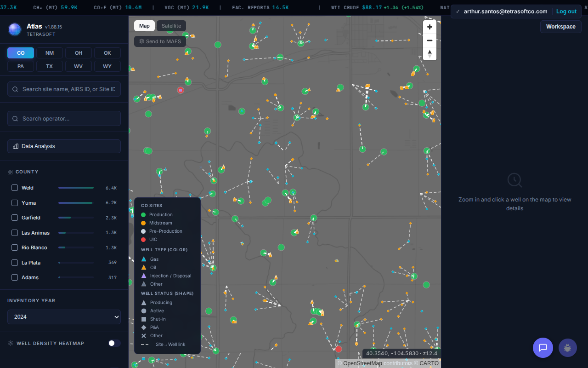Click the purple Injection / Disposal triangle icon
Screen dimensions: 588x368
[144, 276]
